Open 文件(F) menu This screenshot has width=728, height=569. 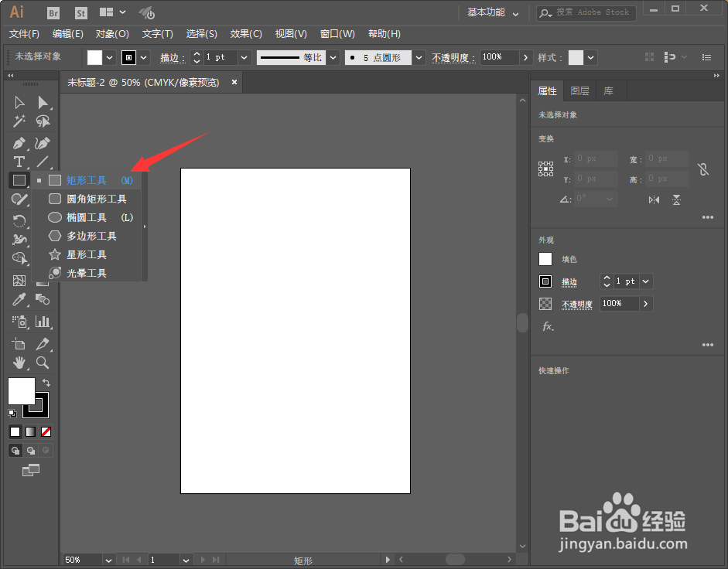pos(24,34)
